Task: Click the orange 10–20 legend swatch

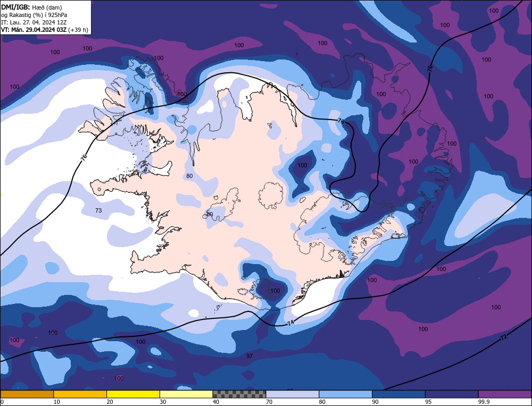Action: click(x=80, y=394)
